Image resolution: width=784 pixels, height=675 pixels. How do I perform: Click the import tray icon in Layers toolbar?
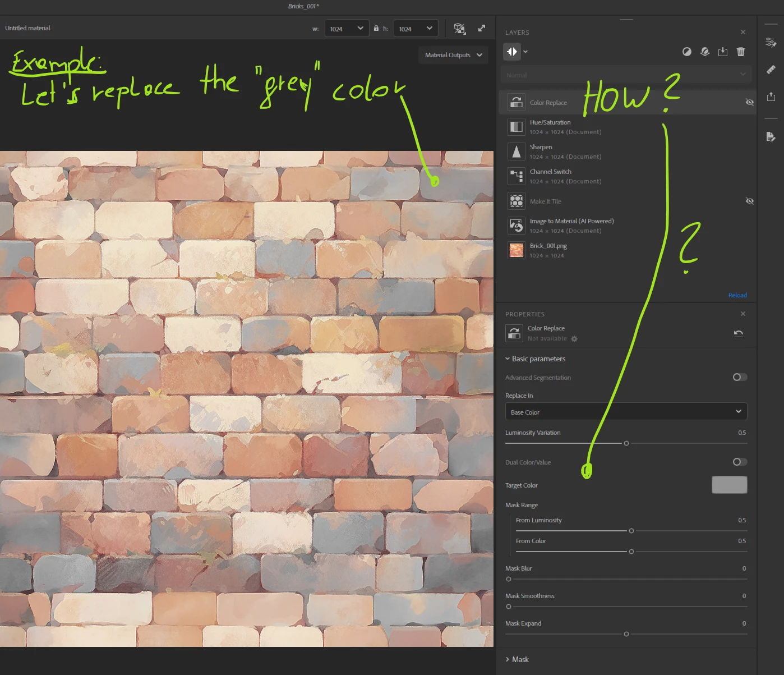[x=723, y=52]
